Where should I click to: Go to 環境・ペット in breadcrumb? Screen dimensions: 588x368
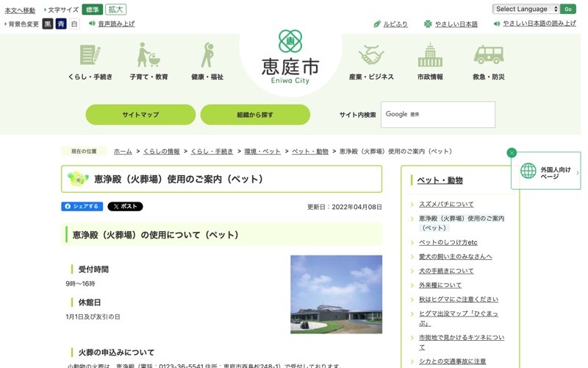click(262, 152)
